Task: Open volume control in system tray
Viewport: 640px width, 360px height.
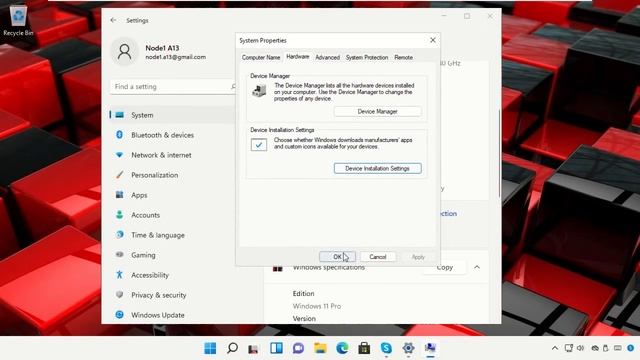Action: (580, 348)
